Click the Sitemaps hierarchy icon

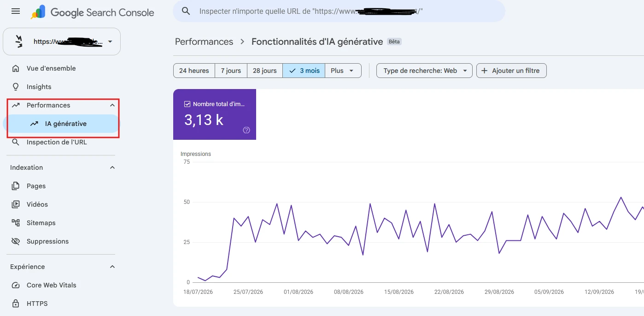(x=16, y=223)
